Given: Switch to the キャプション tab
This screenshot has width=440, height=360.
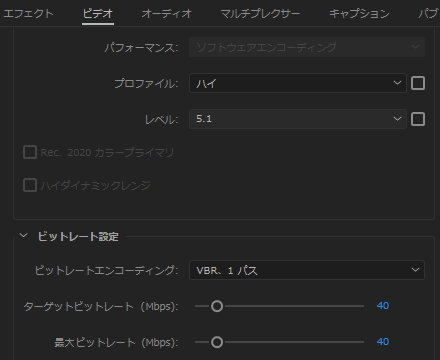Looking at the screenshot, I should [x=359, y=13].
